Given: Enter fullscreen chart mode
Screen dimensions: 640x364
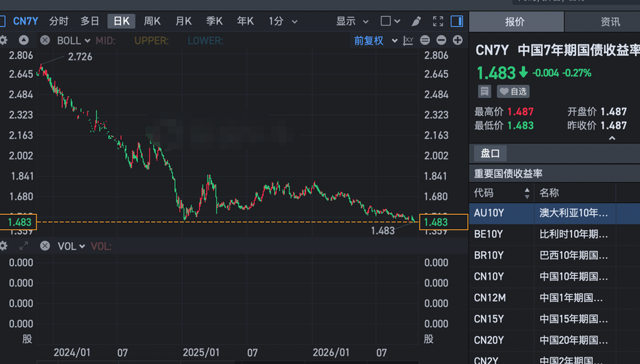Looking at the screenshot, I should click(x=438, y=21).
